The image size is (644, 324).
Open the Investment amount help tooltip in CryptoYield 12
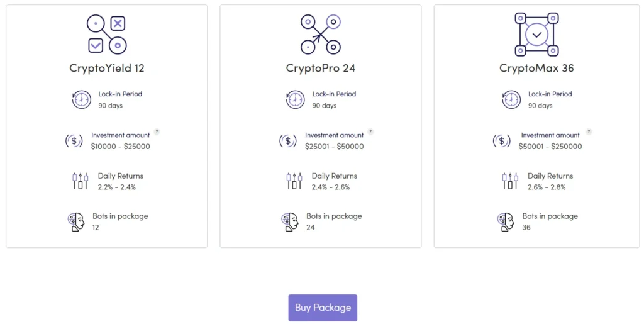click(157, 132)
